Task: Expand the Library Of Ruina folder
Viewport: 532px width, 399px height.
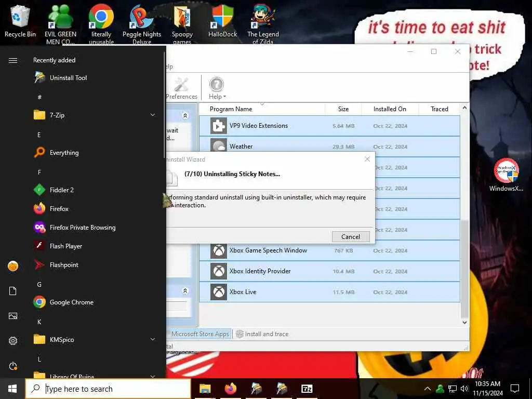Action: point(153,376)
